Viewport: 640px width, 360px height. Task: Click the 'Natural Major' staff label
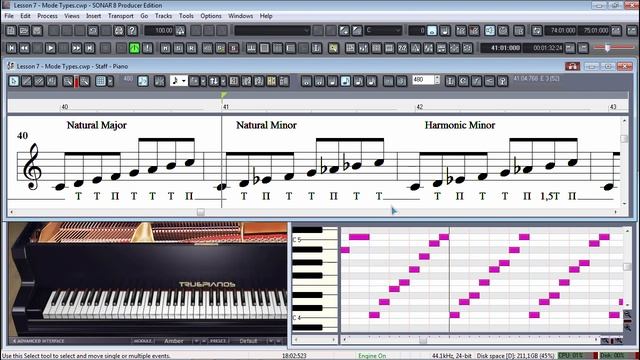pyautogui.click(x=97, y=125)
